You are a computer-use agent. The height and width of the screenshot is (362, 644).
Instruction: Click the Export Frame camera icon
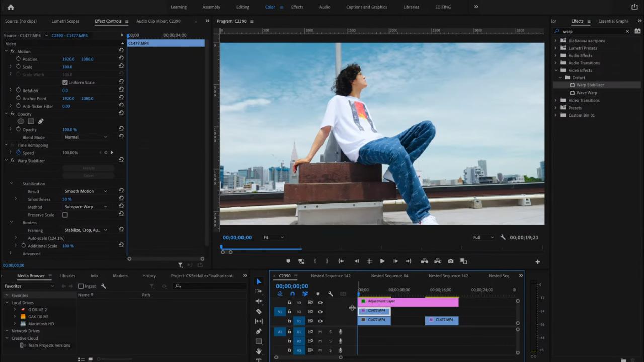coord(450,261)
